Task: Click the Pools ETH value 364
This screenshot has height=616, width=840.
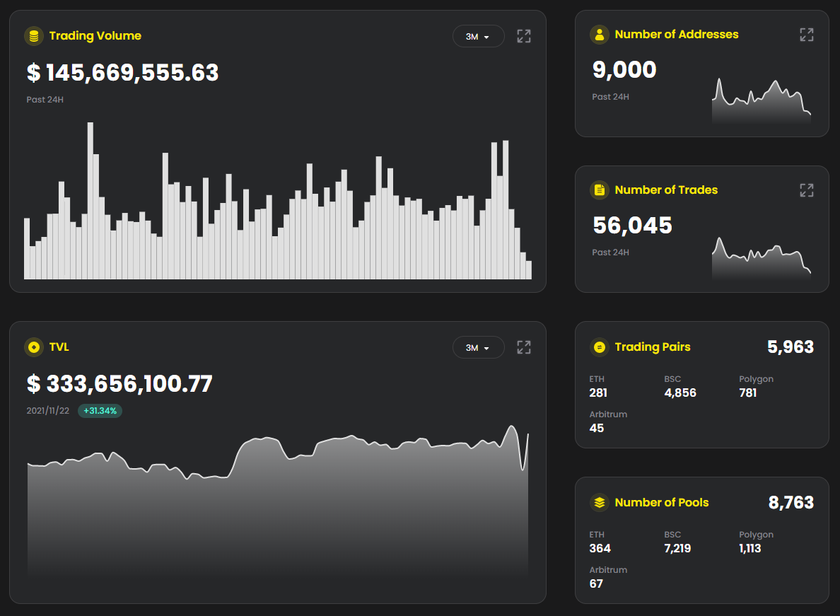Action: coord(600,549)
